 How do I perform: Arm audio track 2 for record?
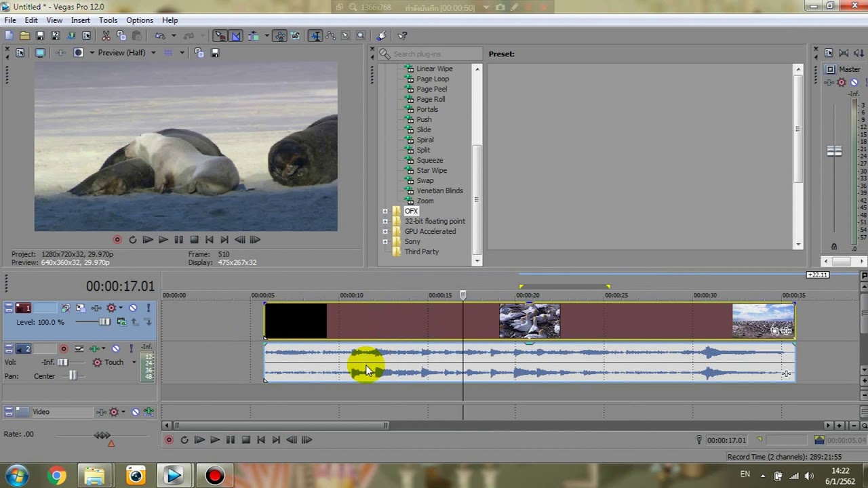point(64,349)
